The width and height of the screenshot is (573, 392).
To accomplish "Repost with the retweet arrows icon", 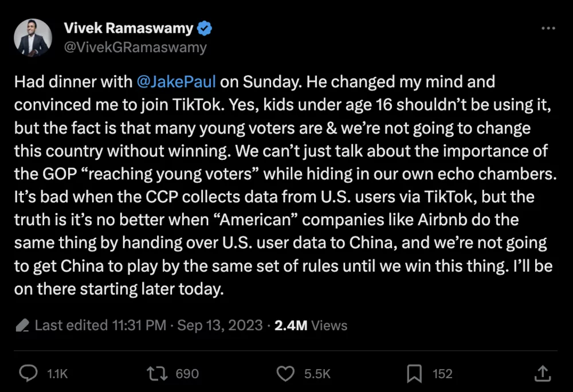I will (x=156, y=374).
